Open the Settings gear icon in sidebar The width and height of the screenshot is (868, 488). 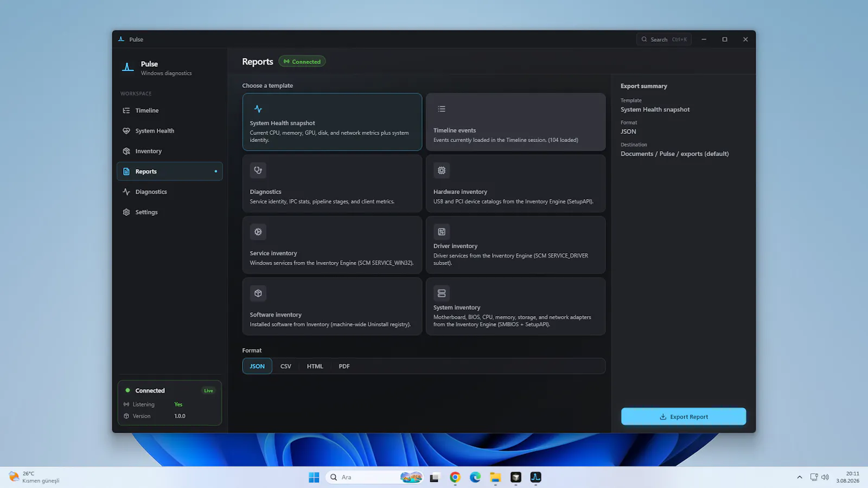pos(126,212)
